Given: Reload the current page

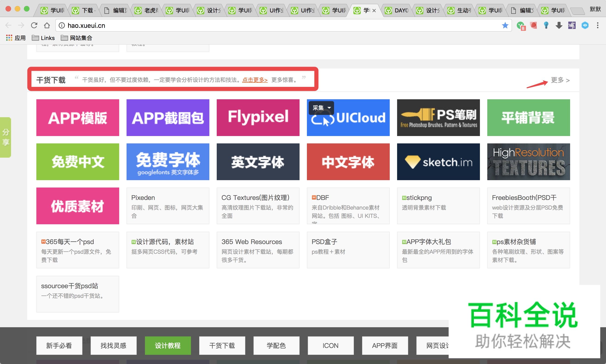Looking at the screenshot, I should coord(34,25).
